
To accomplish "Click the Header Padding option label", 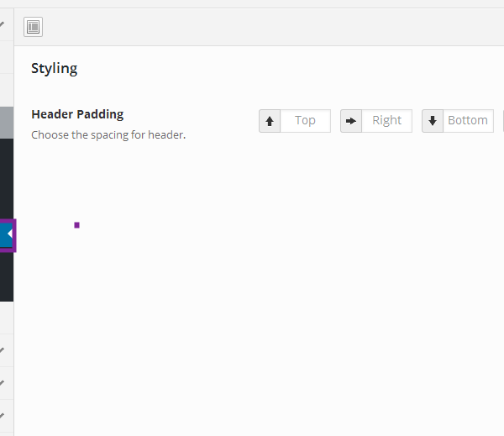I will click(x=77, y=114).
